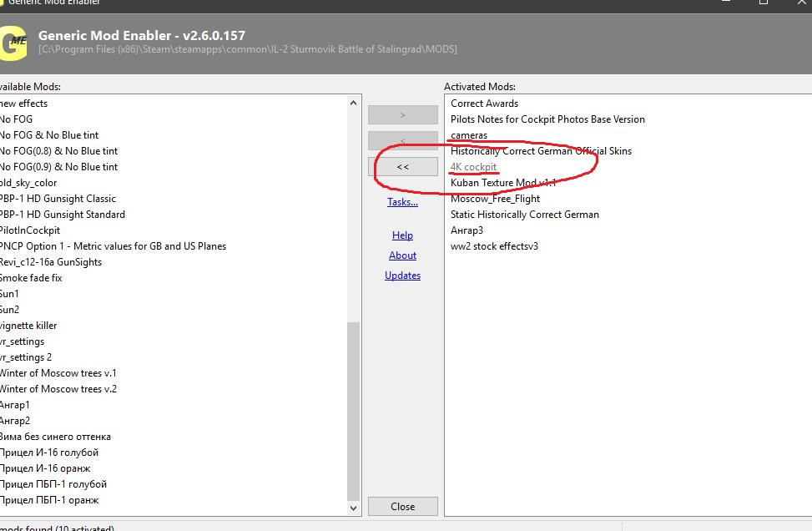Select 'No FOG(0.8) & No Blue tint'

tap(58, 151)
